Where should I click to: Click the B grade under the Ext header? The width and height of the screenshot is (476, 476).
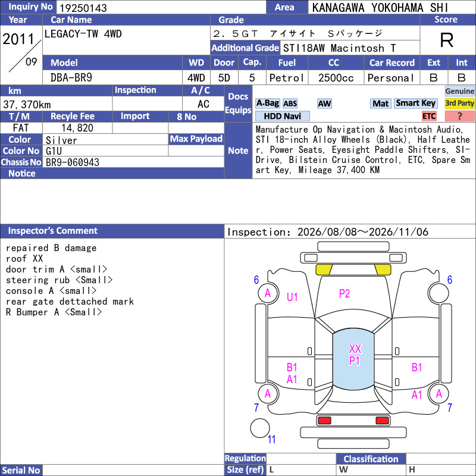(x=434, y=78)
